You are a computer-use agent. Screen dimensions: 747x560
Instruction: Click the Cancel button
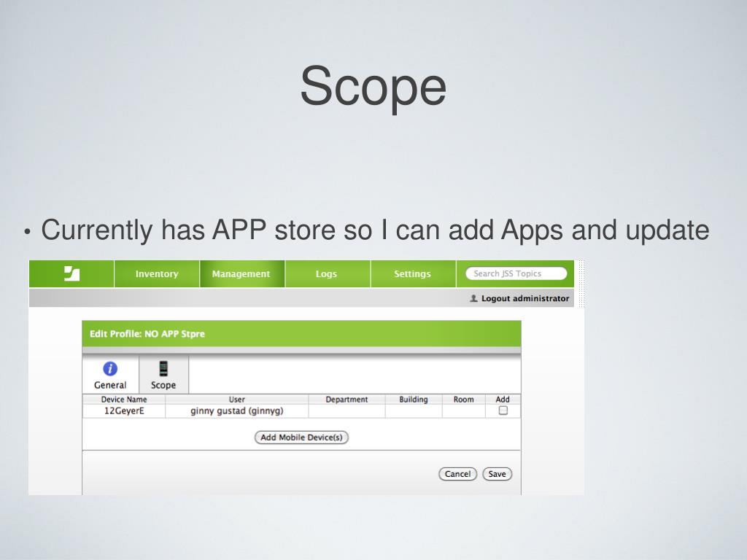458,474
